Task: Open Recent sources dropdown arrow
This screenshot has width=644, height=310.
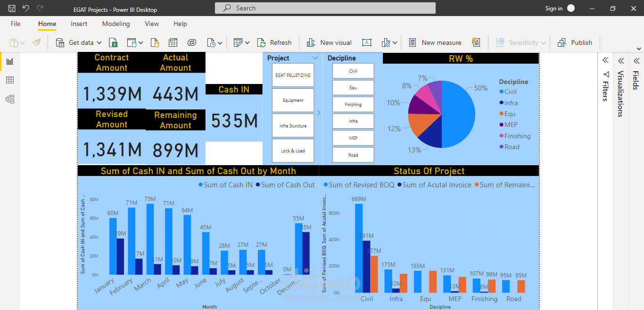Action: [220, 43]
